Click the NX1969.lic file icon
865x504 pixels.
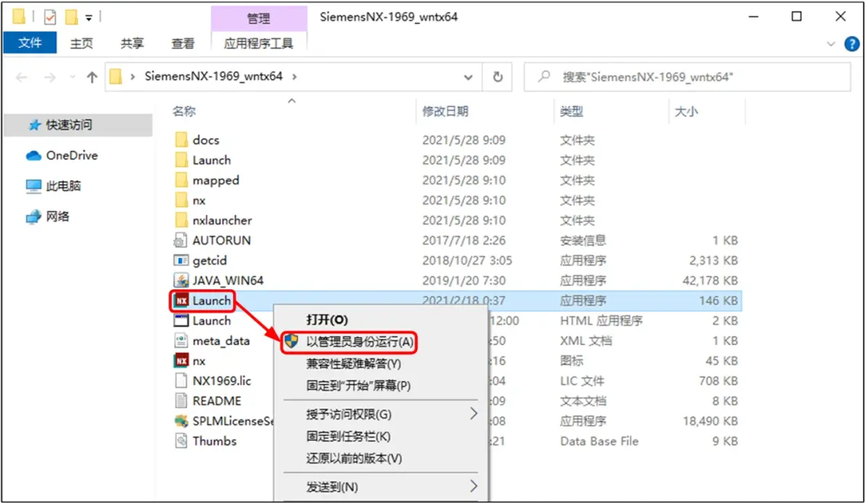tap(181, 381)
